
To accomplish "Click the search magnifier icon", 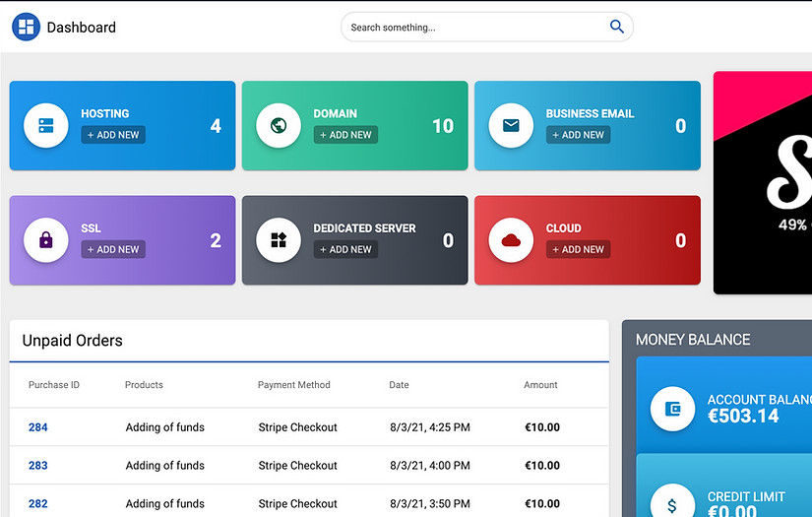I will [x=616, y=27].
